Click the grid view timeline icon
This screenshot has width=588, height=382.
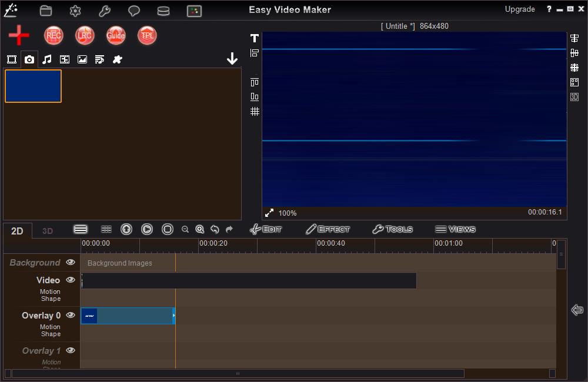[106, 229]
